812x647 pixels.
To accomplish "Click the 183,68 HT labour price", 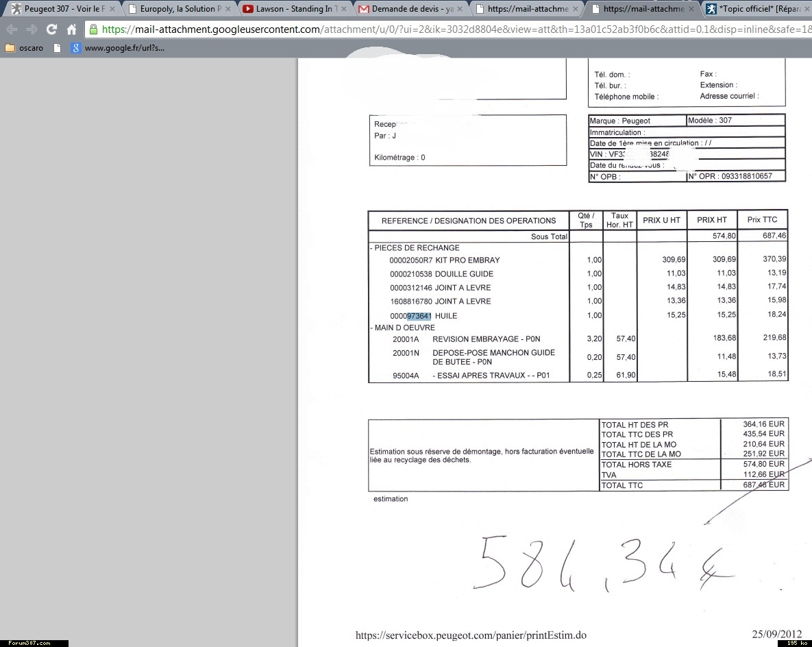I will [x=724, y=338].
